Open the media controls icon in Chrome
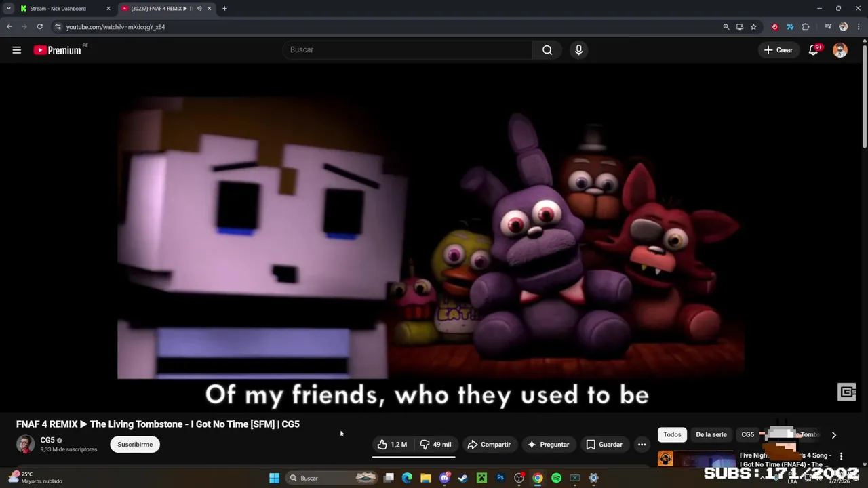The height and width of the screenshot is (488, 868). 828,27
